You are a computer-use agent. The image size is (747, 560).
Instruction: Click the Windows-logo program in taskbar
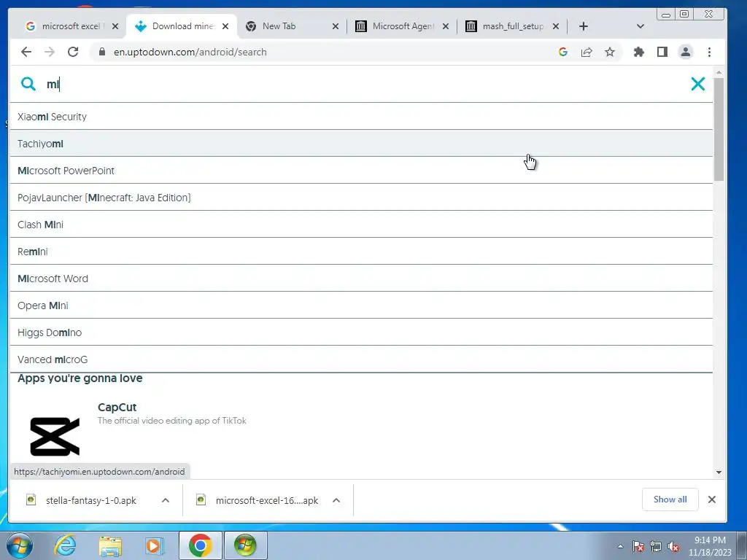(x=245, y=545)
